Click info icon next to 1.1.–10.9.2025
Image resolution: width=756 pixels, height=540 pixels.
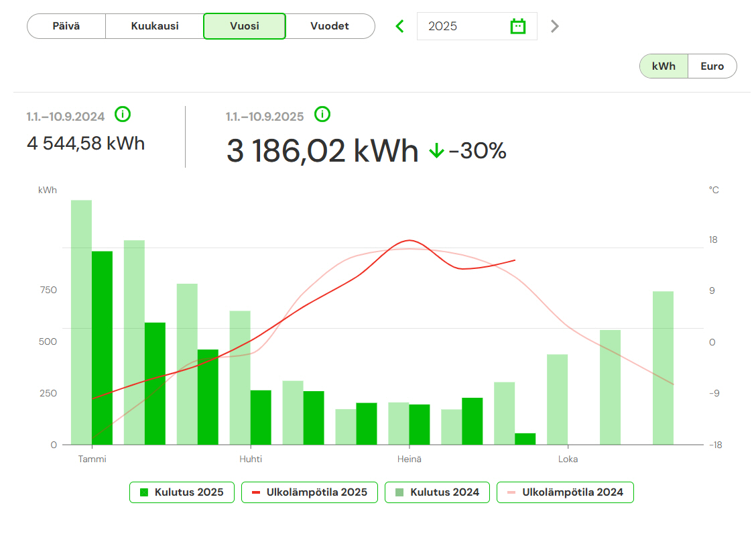click(322, 115)
